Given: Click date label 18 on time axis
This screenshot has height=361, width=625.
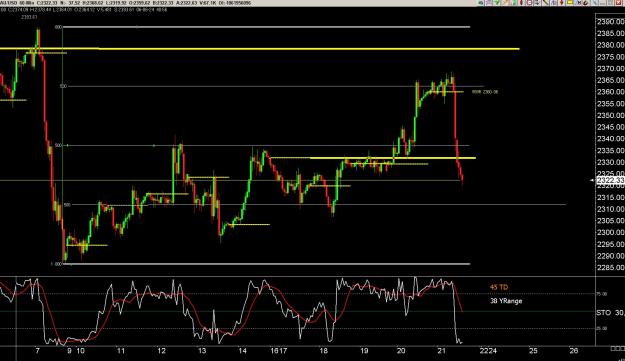Looking at the screenshot, I should (x=323, y=351).
